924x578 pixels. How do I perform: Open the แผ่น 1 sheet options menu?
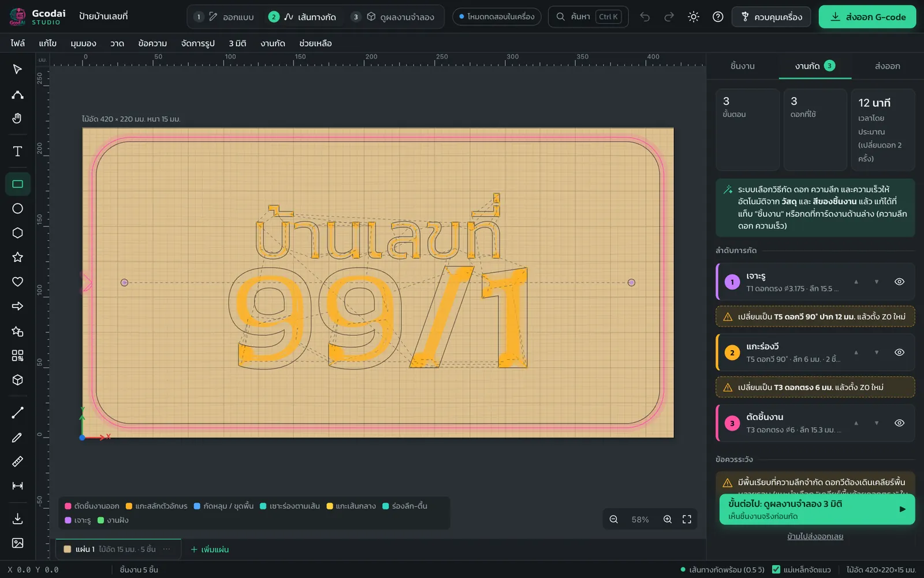[x=167, y=549]
